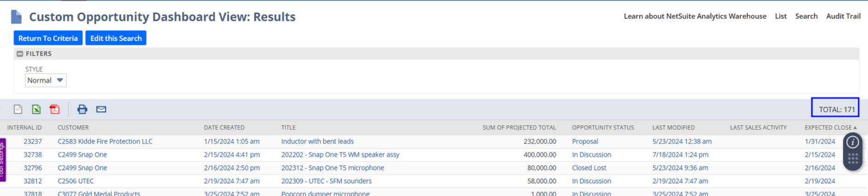Click the Print icon
Viewport: 868px width, 196px height.
[x=82, y=109]
